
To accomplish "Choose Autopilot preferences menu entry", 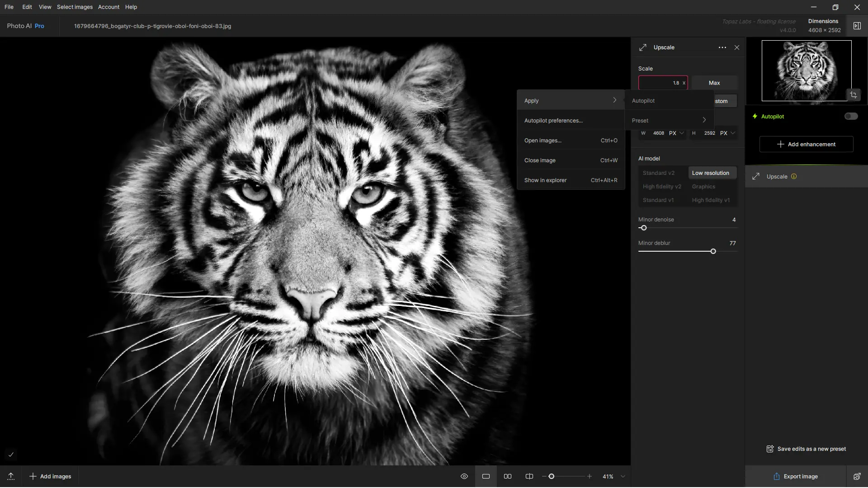I will point(553,121).
